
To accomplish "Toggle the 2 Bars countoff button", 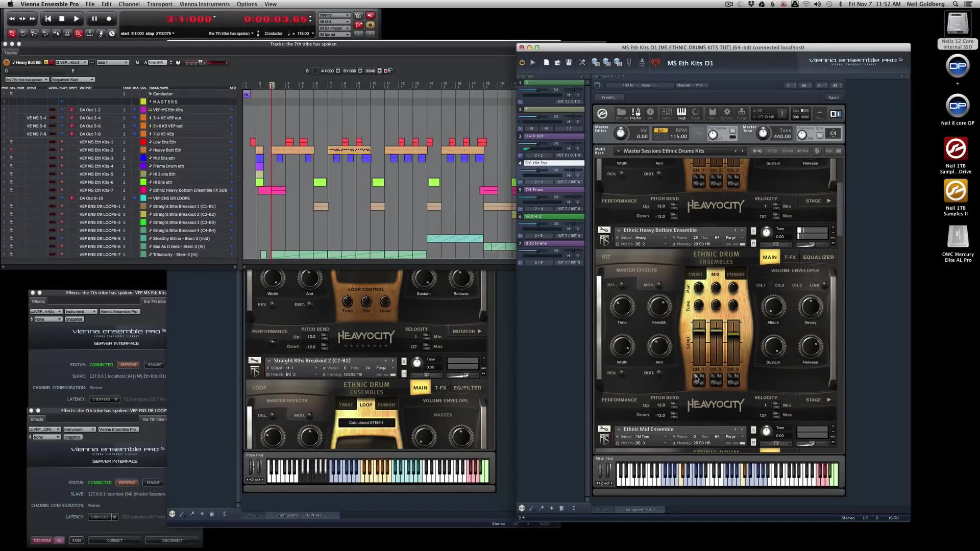I will coord(89,34).
